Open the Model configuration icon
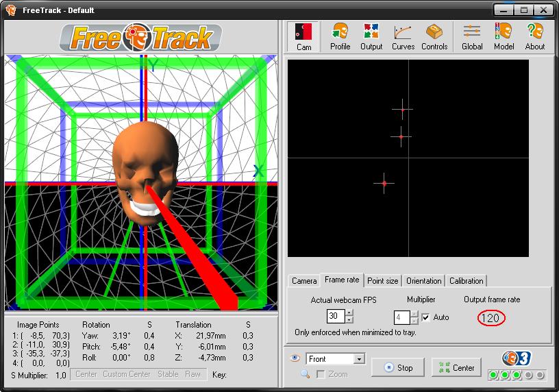 click(504, 37)
